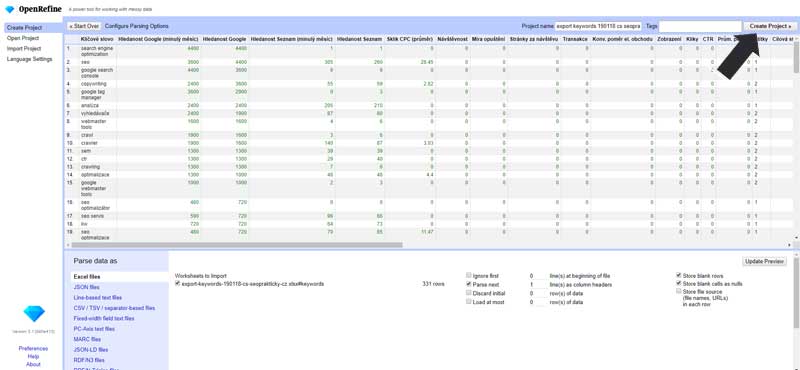800x370 pixels.
Task: Select Fixed-width field text files parser
Action: click(104, 318)
